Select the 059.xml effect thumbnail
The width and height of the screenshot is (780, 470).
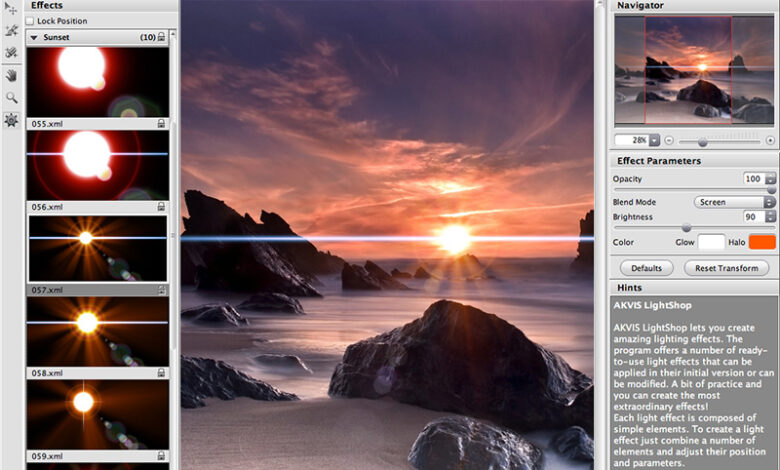click(x=98, y=414)
